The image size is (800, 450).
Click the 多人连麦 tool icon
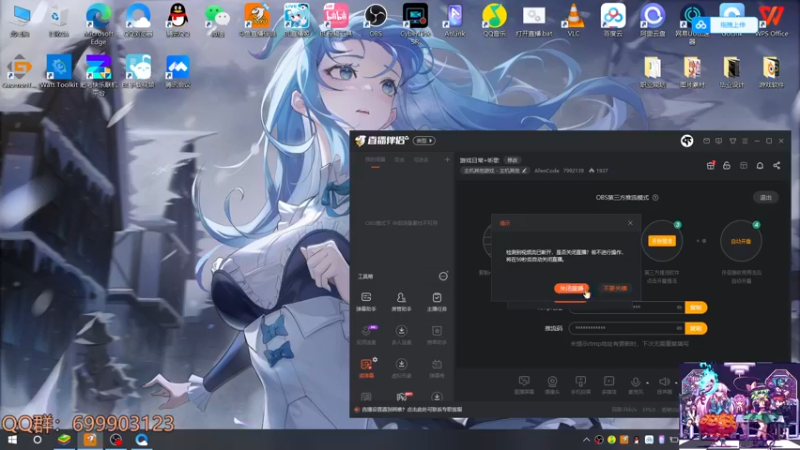[x=401, y=335]
